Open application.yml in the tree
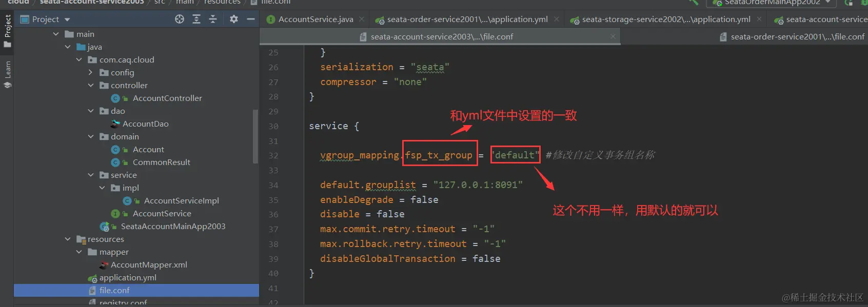The width and height of the screenshot is (868, 307). tap(128, 277)
